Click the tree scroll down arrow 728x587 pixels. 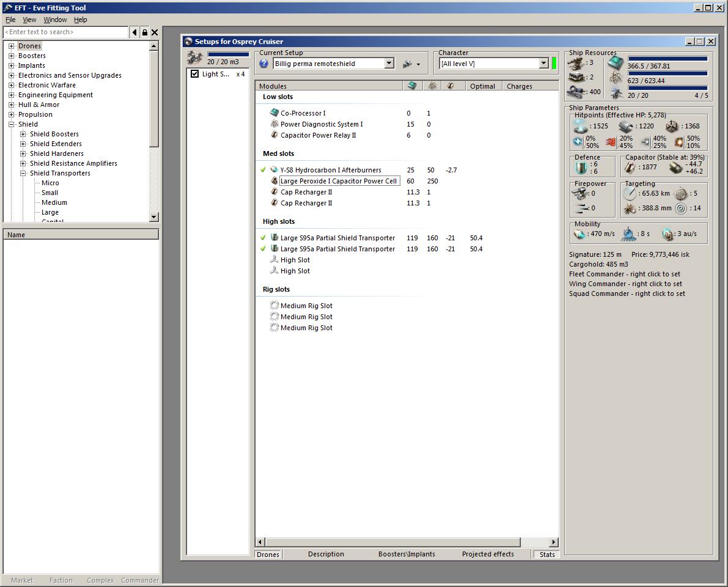154,217
